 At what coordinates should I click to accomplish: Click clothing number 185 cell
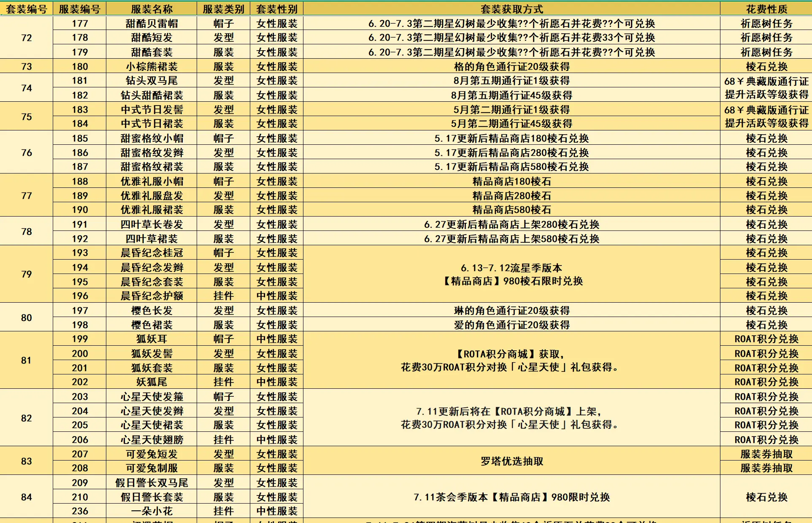[79, 138]
